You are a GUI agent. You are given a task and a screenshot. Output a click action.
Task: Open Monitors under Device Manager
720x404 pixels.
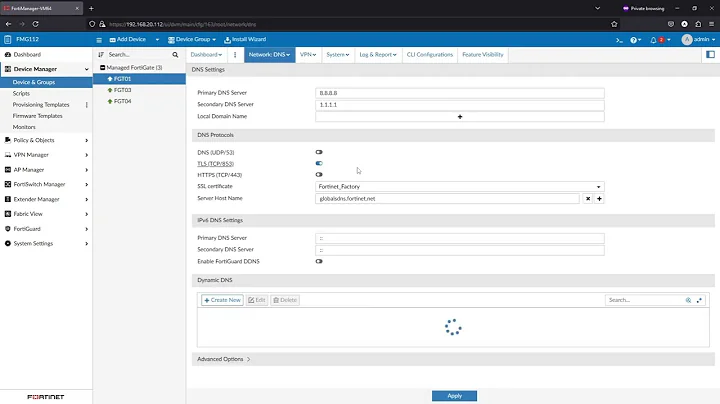coord(24,127)
